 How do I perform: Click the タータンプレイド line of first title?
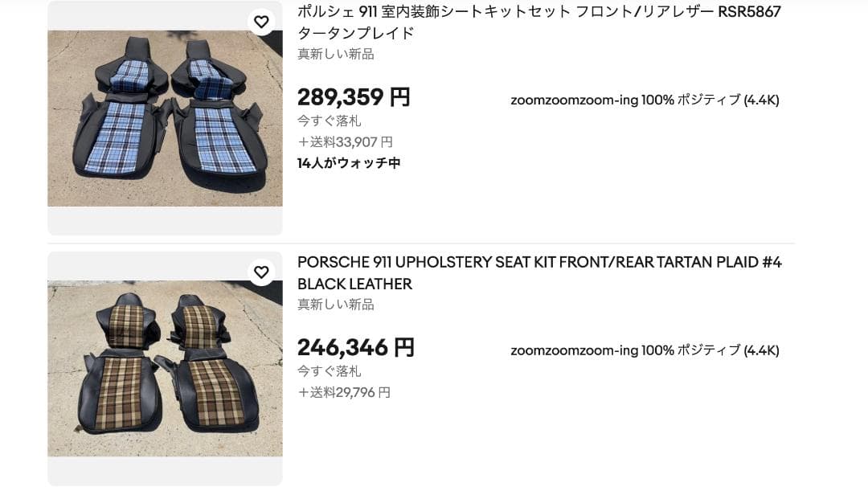click(356, 33)
